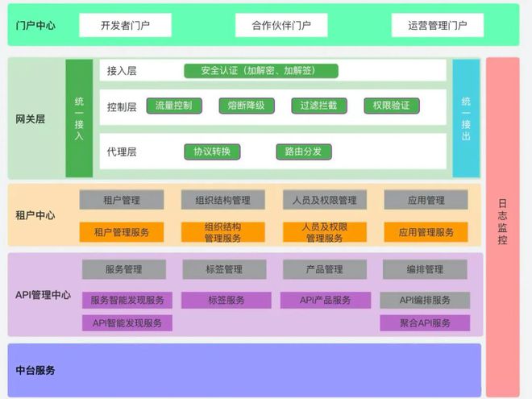Image resolution: width=532 pixels, height=399 pixels.
Task: Select the orange 应用管理服务 box
Action: [426, 232]
